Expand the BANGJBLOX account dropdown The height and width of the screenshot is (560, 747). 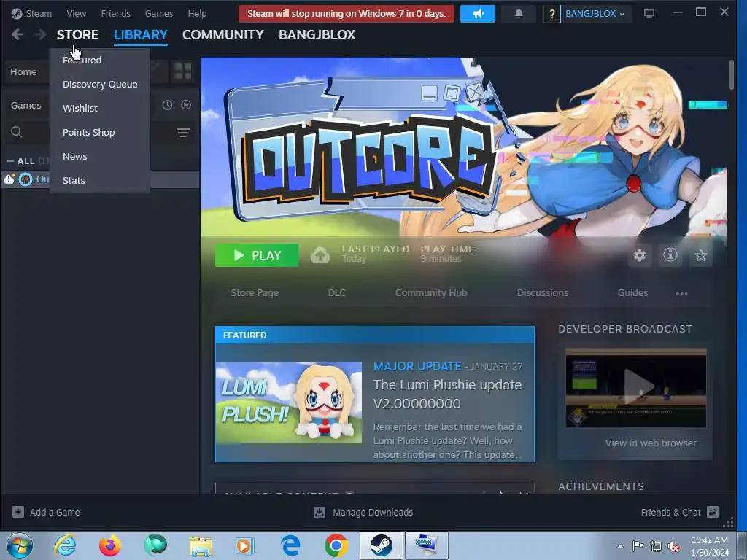(595, 14)
